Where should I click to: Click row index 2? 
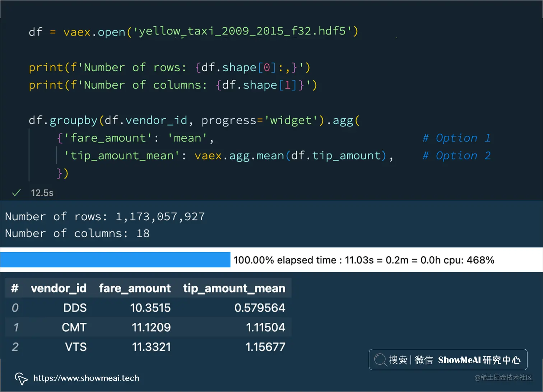[x=15, y=347]
